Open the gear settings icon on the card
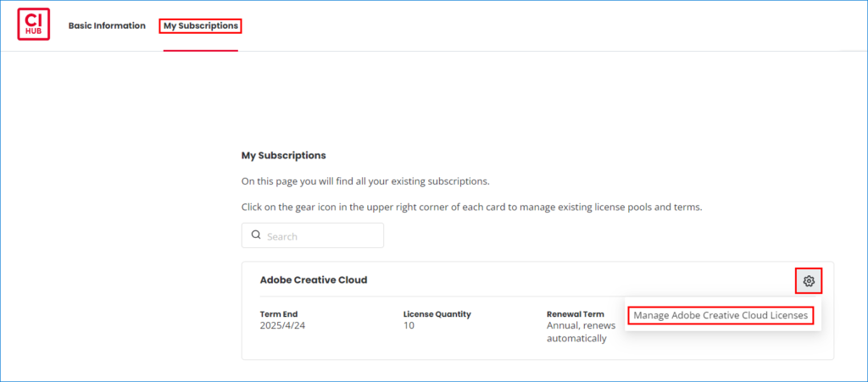Screen dimensions: 868x382 tap(809, 281)
